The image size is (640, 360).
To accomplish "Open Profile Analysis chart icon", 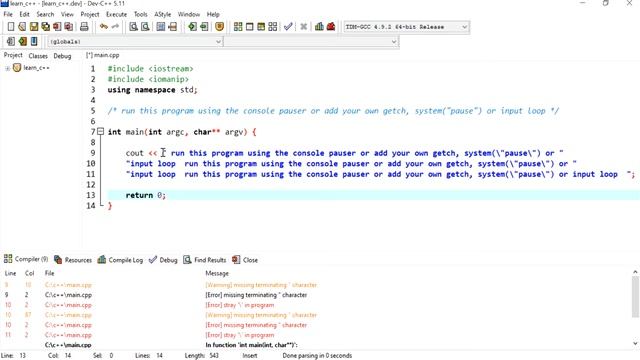I will (x=319, y=27).
